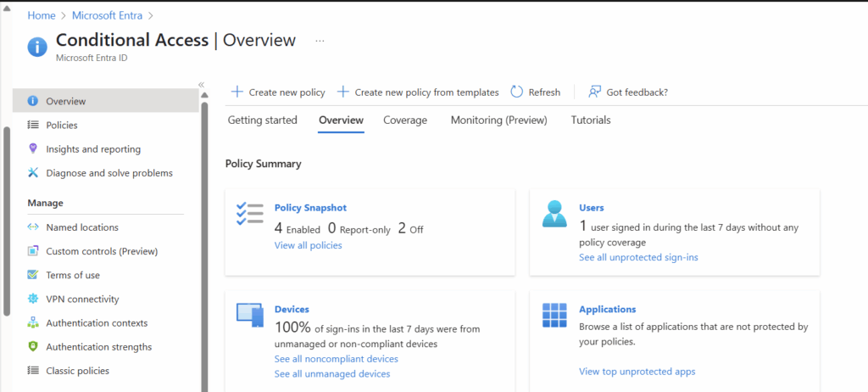Click Create new policy button
868x392 pixels.
[x=278, y=92]
